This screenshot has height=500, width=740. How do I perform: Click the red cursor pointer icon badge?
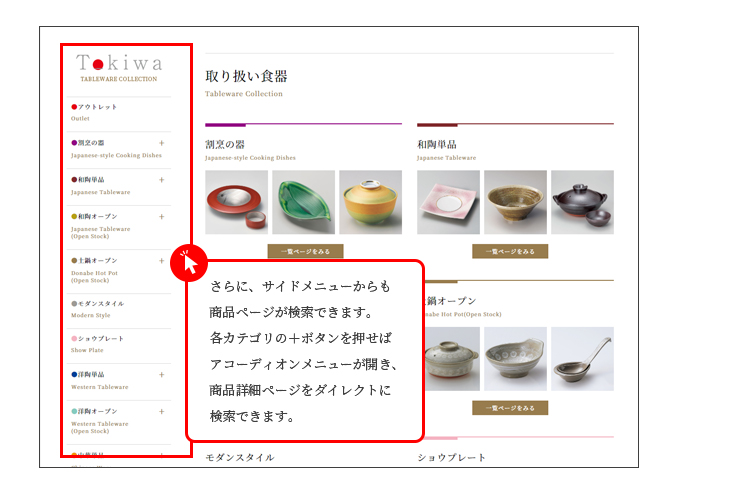tap(189, 263)
